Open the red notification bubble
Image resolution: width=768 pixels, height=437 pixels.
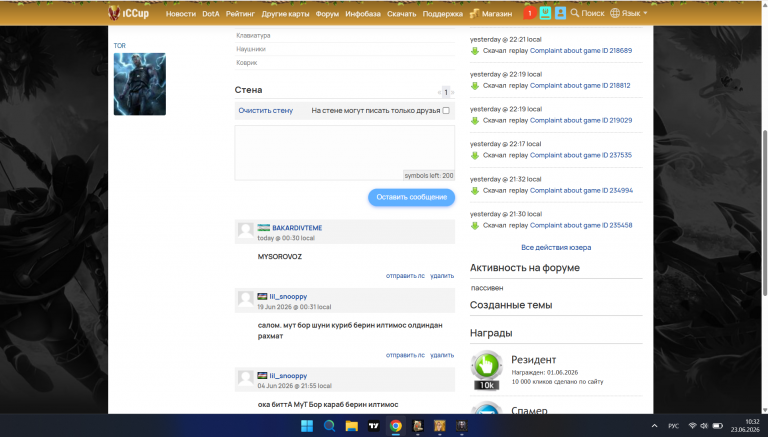[529, 13]
